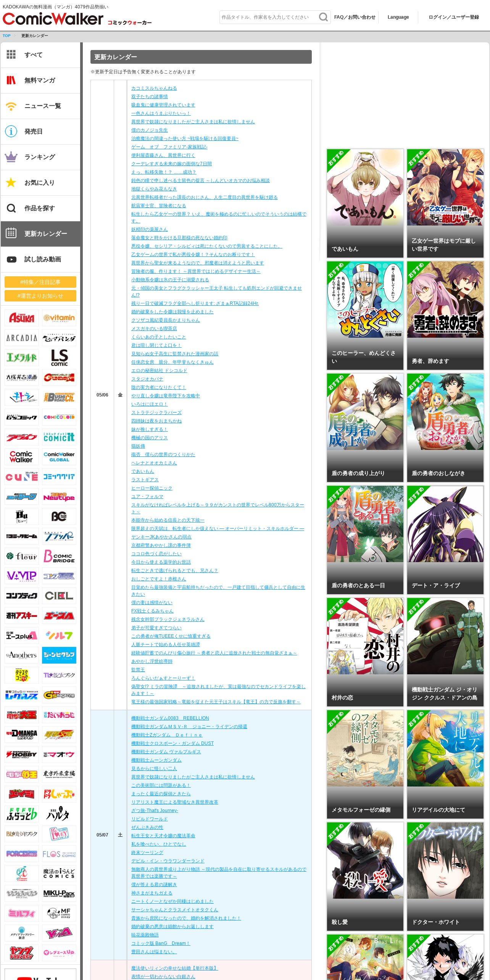This screenshot has width=490, height=980.
Task: Open the Comic Newtype logo
Action: click(59, 496)
